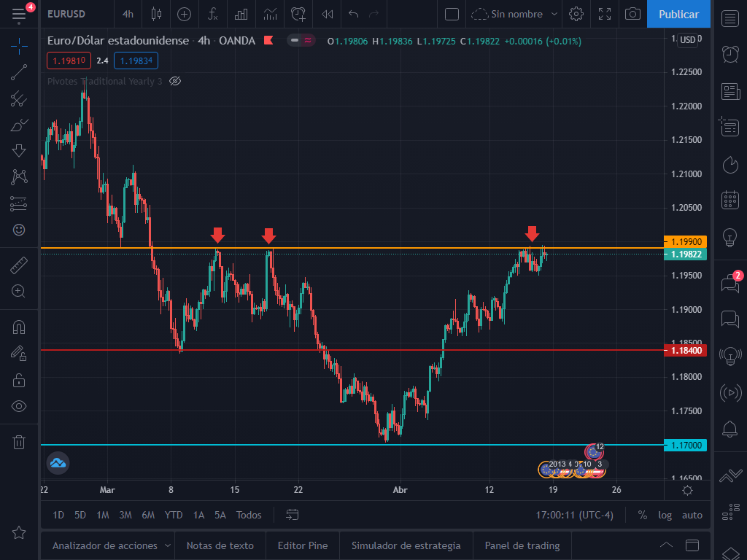Screen dimensions: 747x560
Task: Click the Publicar button
Action: tap(678, 15)
